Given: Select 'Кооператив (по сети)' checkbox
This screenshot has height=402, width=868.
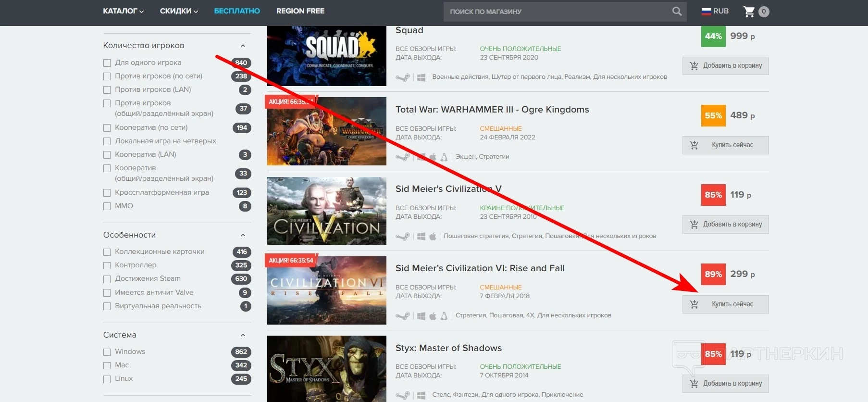Looking at the screenshot, I should point(107,128).
